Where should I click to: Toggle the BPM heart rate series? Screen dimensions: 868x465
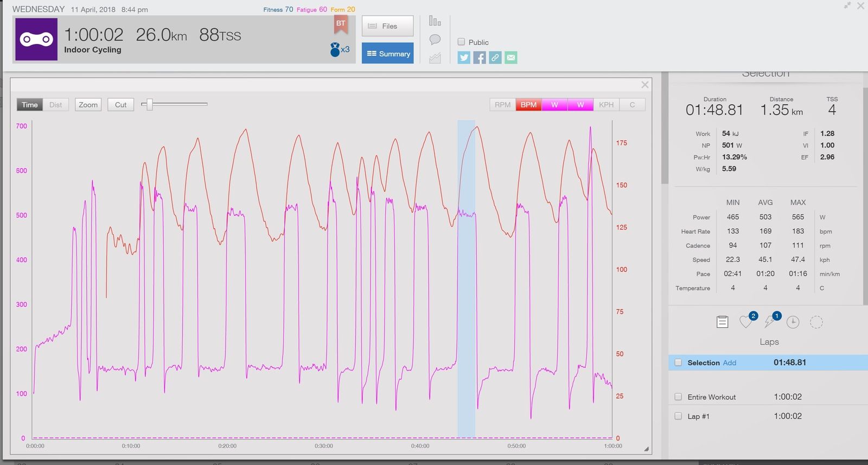tap(528, 105)
